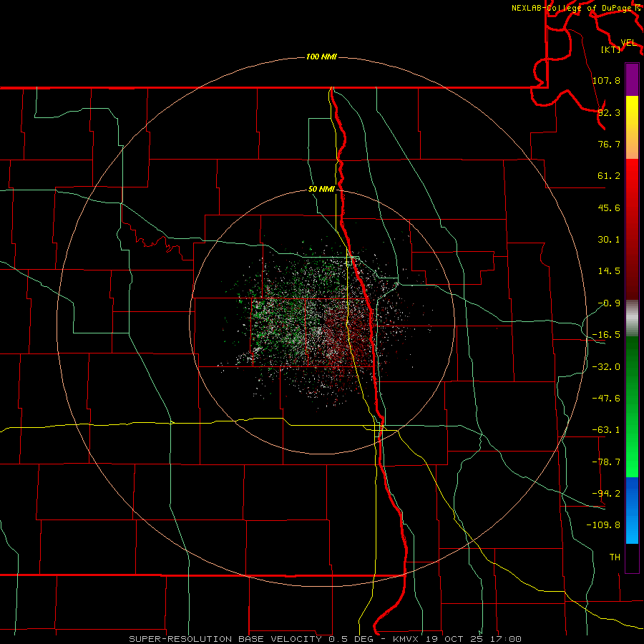The height and width of the screenshot is (644, 644).
Task: Click the 92.3 velocity scale value
Action: pyautogui.click(x=609, y=112)
